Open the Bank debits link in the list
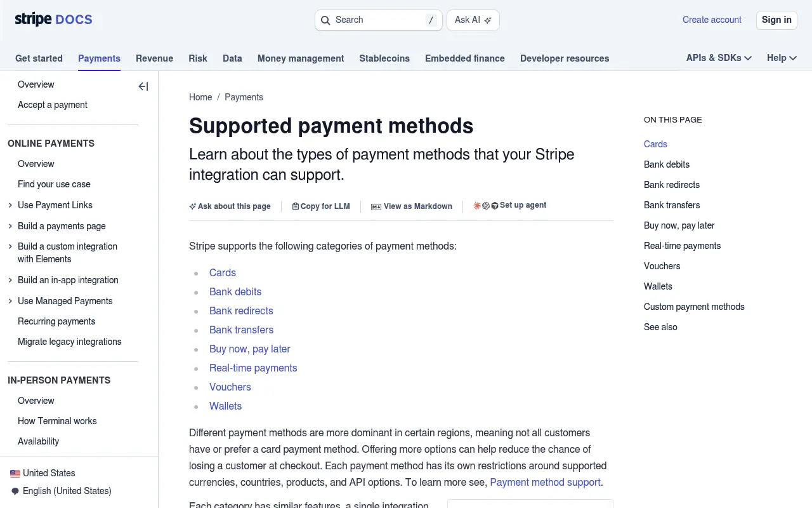This screenshot has height=508, width=812. [x=235, y=291]
